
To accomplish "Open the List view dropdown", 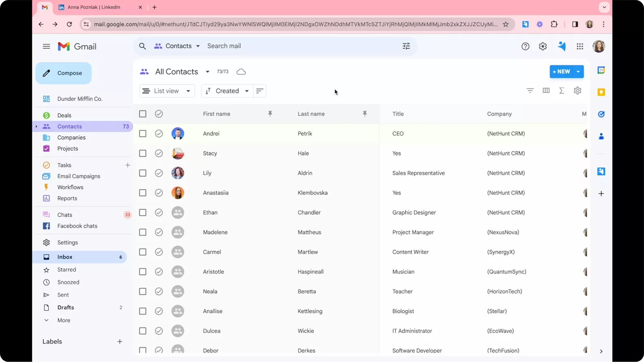I will [167, 91].
